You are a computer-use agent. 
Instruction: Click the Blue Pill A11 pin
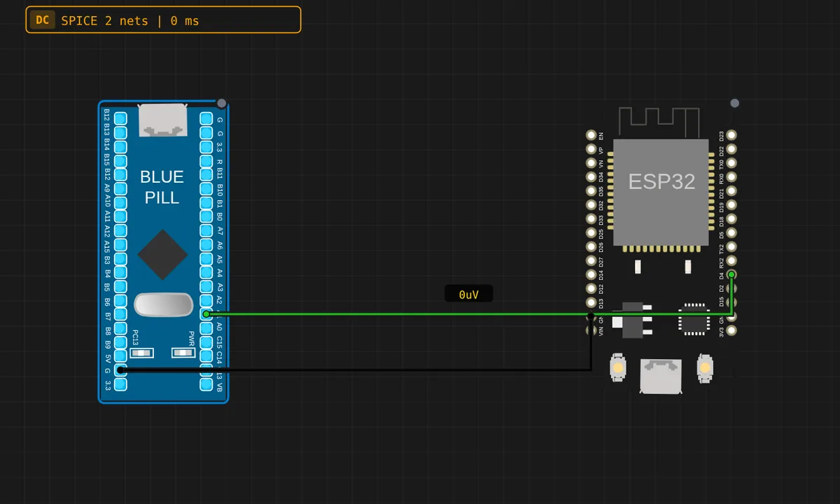pyautogui.click(x=120, y=216)
